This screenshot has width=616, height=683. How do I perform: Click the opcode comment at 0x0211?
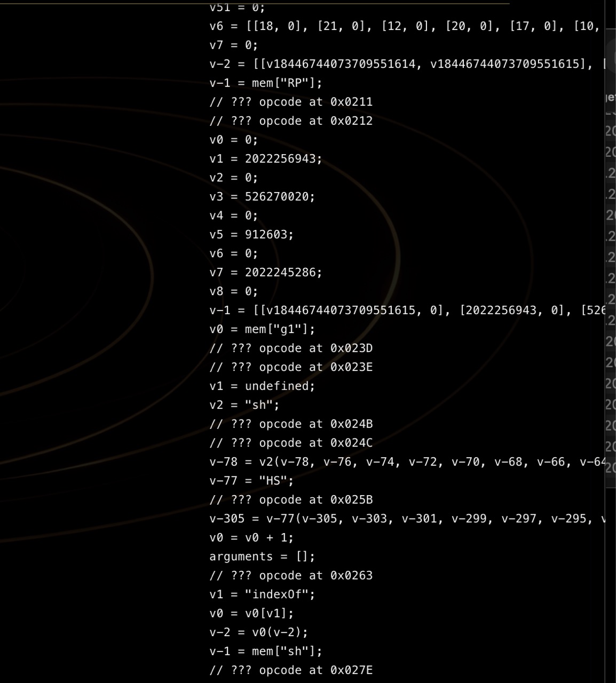[291, 102]
